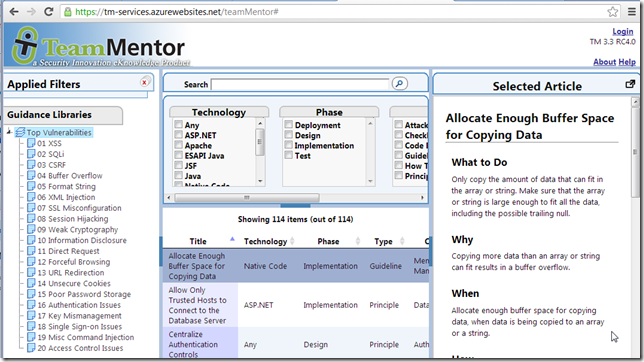Click the Login link
Viewport: 644px width, 362px height.
click(623, 31)
